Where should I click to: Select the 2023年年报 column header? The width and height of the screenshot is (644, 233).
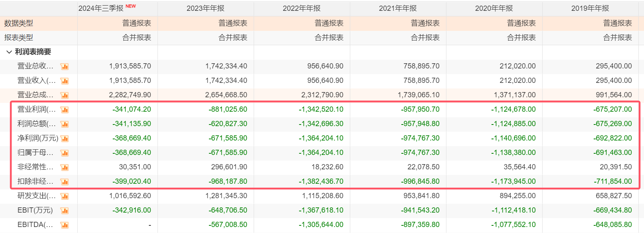tap(205, 8)
